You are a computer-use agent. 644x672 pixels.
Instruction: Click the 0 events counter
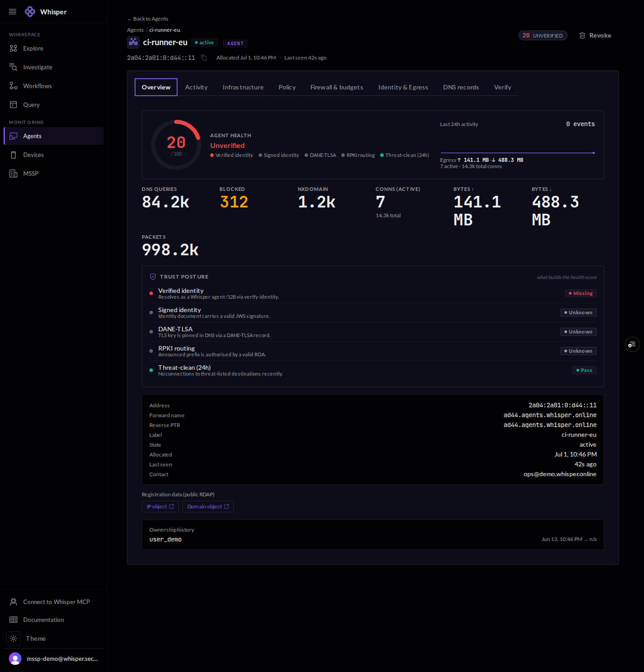[x=580, y=124]
